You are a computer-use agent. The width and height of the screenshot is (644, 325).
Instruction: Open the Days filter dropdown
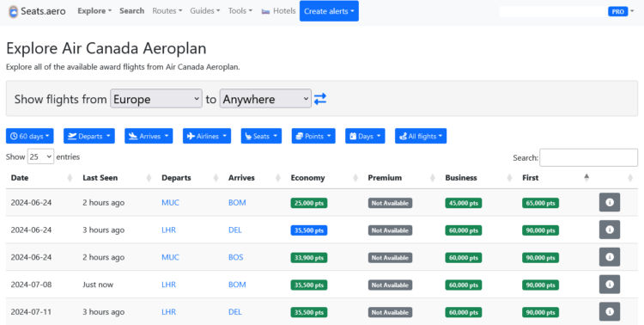pos(365,136)
